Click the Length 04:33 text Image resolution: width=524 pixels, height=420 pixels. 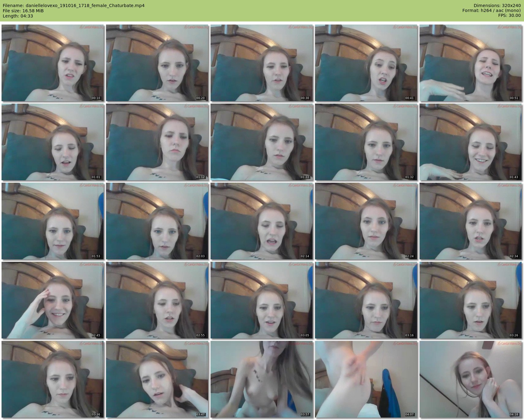pyautogui.click(x=18, y=16)
